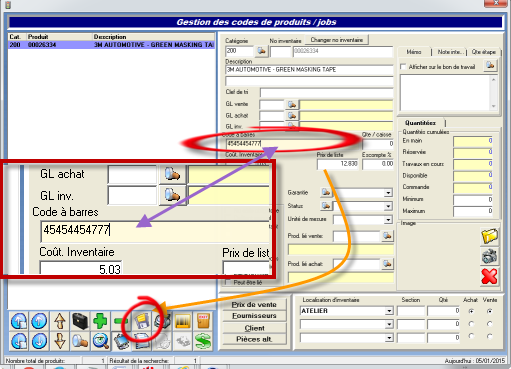511x369 pixels.
Task: Click the floppy disk save icon
Action: (x=142, y=321)
